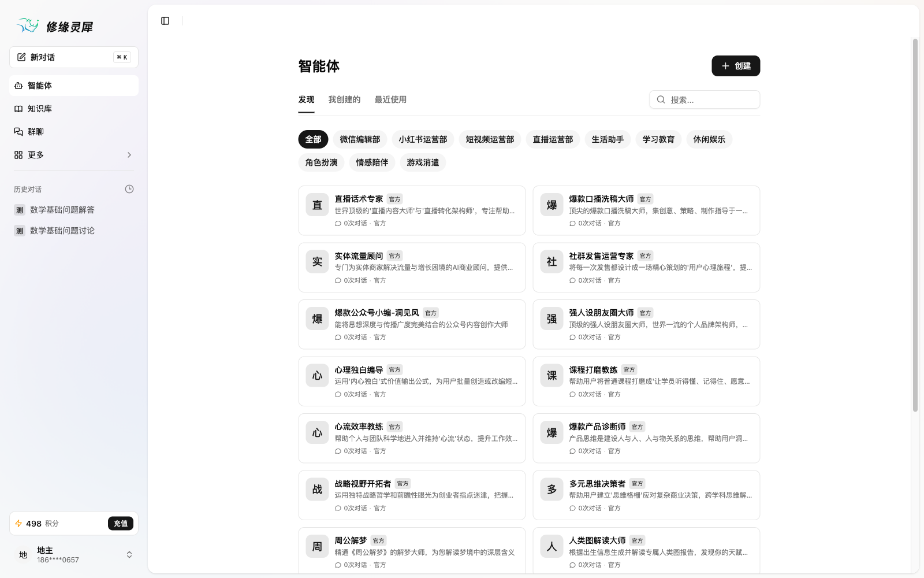This screenshot has height=578, width=924.
Task: Switch to the 我创建的 tab
Action: [344, 99]
